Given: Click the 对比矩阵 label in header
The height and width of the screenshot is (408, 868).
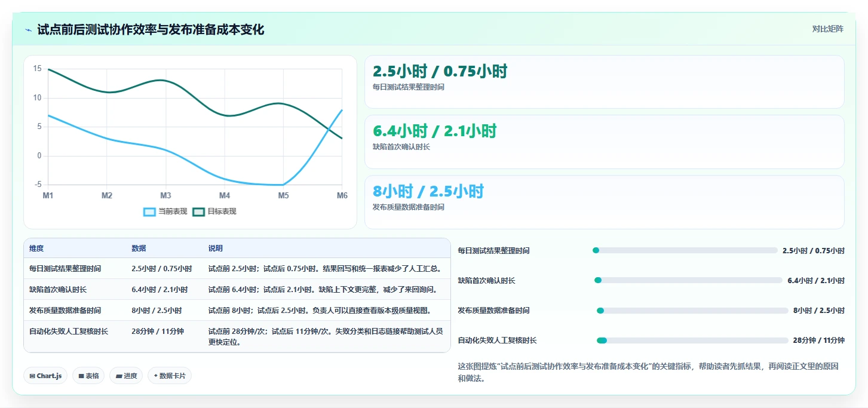Looking at the screenshot, I should tap(827, 29).
